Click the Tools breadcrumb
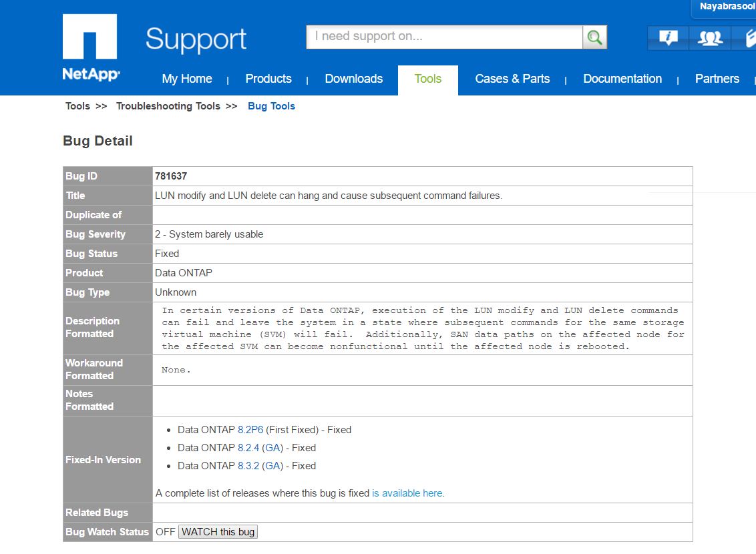The width and height of the screenshot is (756, 554). pos(77,106)
